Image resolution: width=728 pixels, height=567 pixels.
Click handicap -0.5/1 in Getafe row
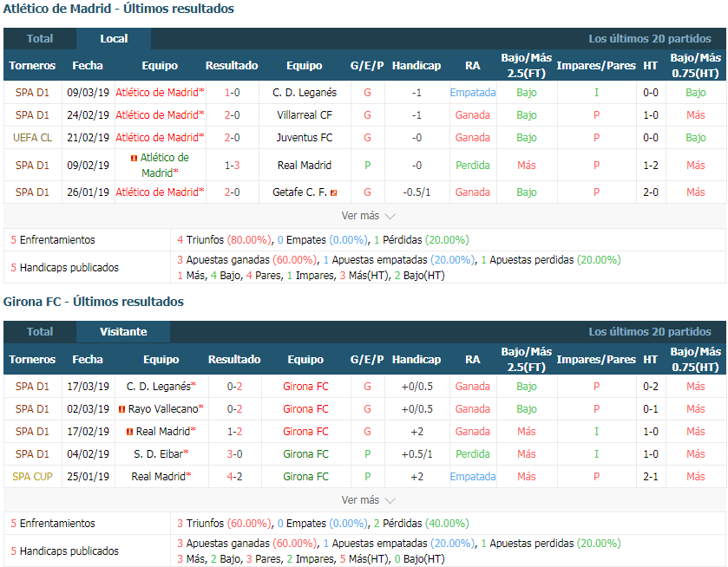[x=416, y=192]
